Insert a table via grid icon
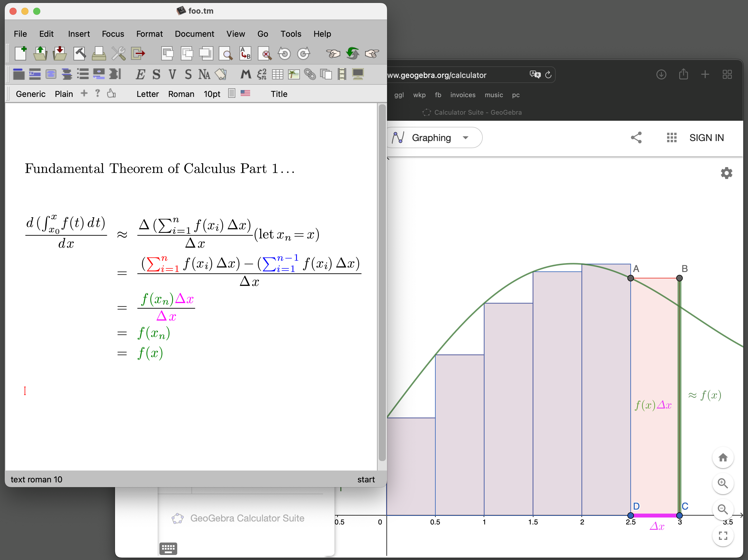Image resolution: width=748 pixels, height=560 pixels. click(x=278, y=74)
